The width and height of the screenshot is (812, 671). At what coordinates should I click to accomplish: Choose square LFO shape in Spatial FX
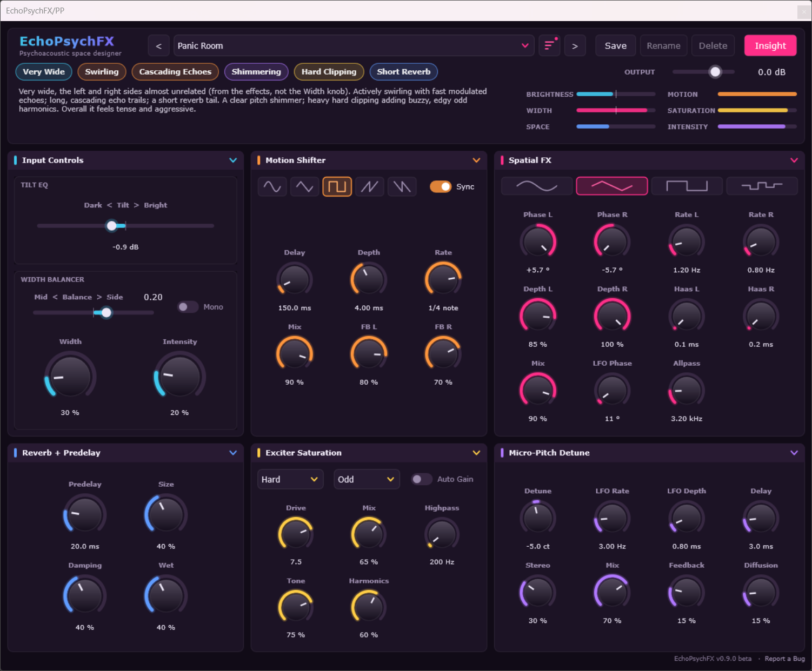tap(687, 186)
